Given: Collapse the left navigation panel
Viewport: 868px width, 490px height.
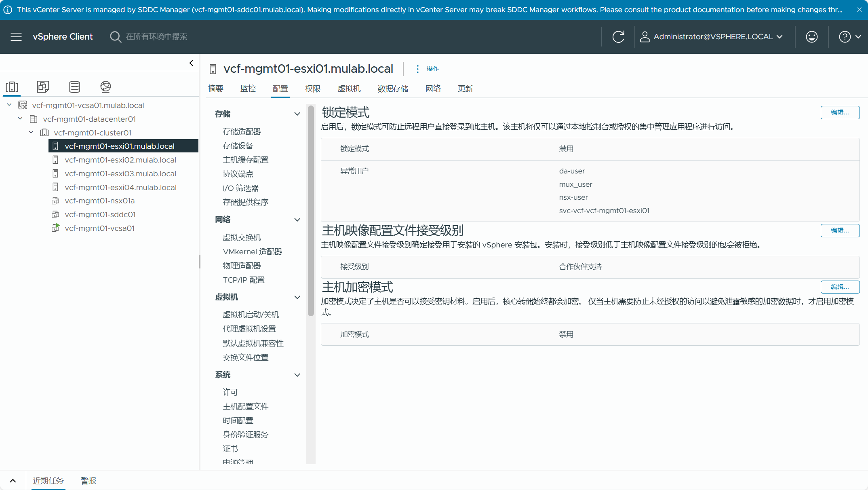Looking at the screenshot, I should pyautogui.click(x=191, y=63).
